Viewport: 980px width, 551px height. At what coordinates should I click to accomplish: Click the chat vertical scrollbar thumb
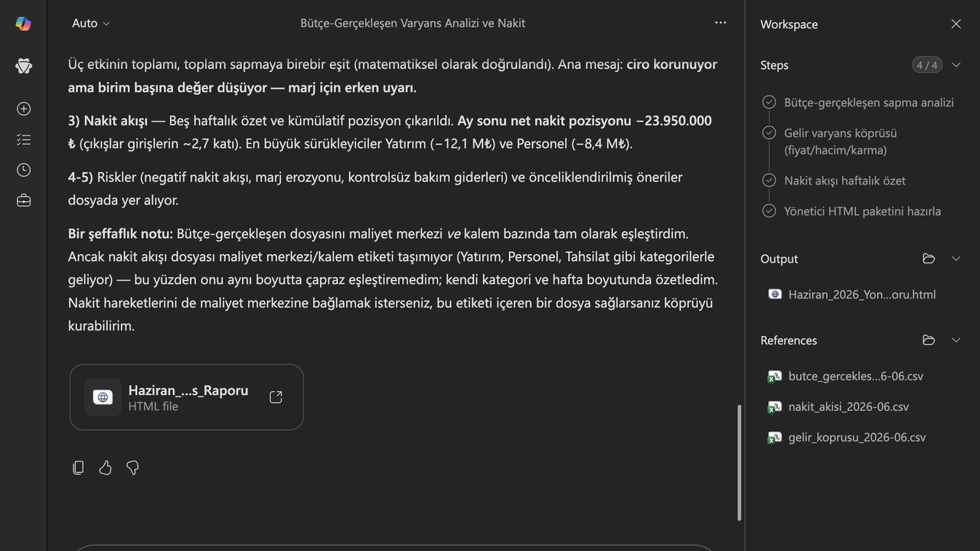coord(739,463)
